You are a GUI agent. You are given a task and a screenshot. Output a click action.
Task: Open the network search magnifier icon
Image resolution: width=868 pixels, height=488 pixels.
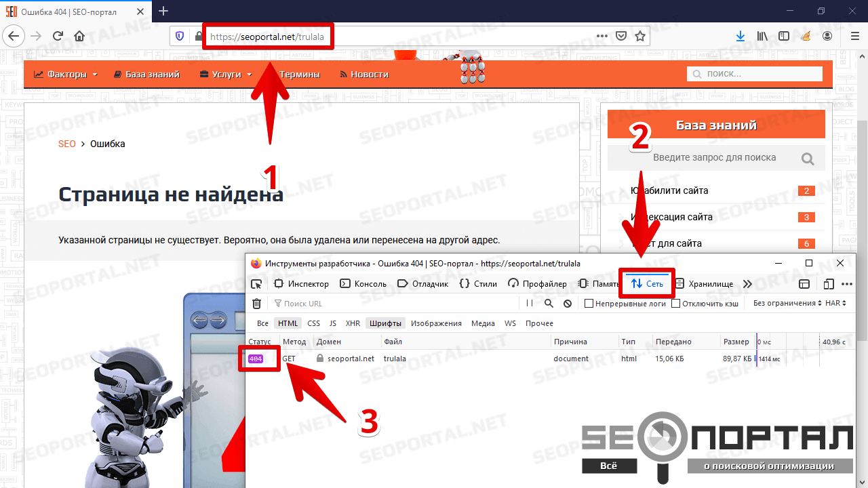[549, 304]
